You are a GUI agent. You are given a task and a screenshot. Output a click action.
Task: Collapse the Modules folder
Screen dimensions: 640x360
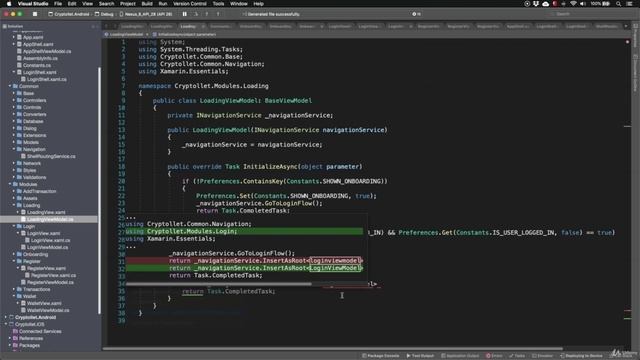click(x=10, y=184)
